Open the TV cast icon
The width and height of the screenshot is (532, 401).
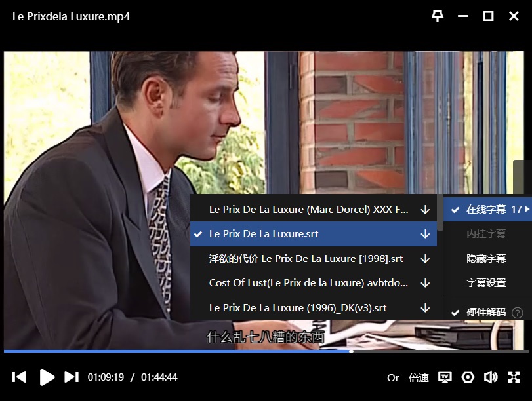click(x=445, y=377)
